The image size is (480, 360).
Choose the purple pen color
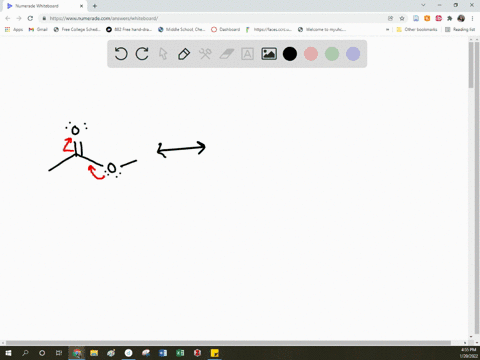353,54
